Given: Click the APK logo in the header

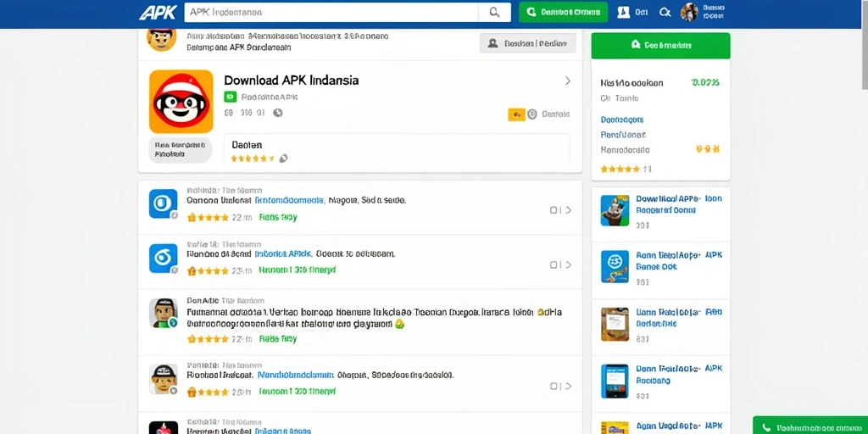Looking at the screenshot, I should pyautogui.click(x=158, y=12).
